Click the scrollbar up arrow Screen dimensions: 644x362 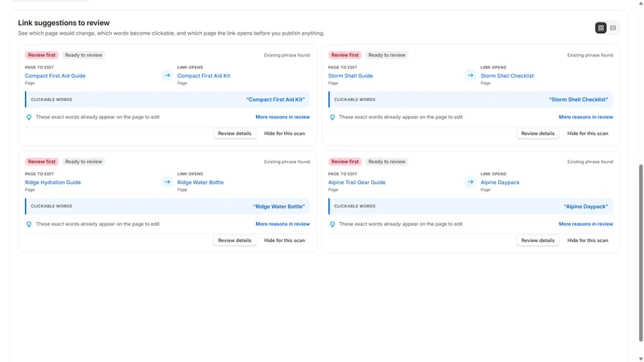pos(641,3)
